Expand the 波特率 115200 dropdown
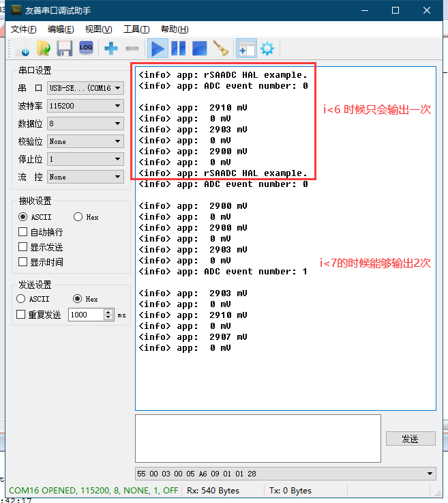This screenshot has width=448, height=503. [85, 106]
